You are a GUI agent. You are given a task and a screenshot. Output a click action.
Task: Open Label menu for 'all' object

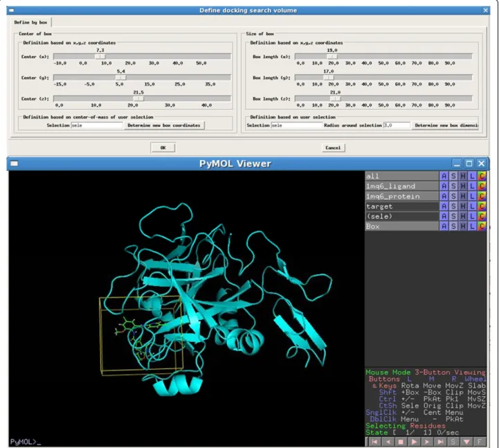[x=473, y=176]
